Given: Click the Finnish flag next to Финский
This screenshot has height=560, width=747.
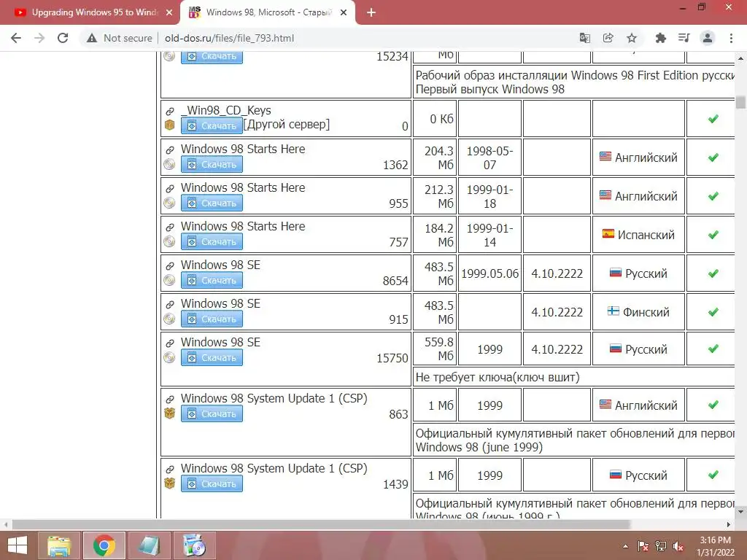Looking at the screenshot, I should (x=614, y=311).
